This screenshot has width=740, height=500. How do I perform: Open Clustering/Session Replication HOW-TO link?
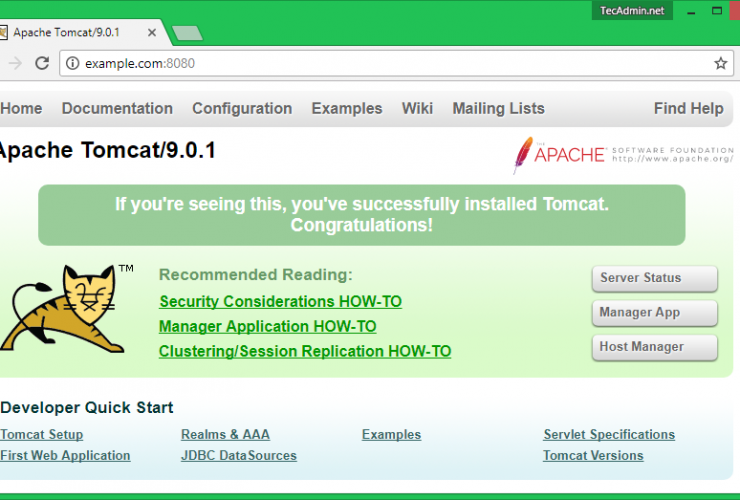pos(305,351)
